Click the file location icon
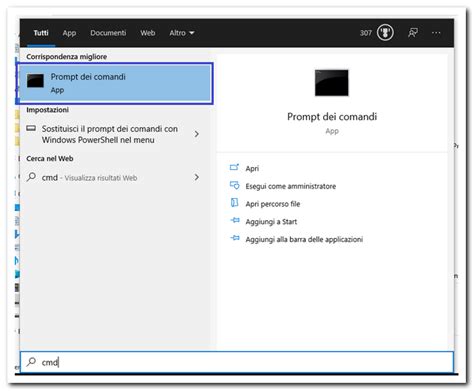Screen dimensions: 474x391 pyautogui.click(x=234, y=202)
